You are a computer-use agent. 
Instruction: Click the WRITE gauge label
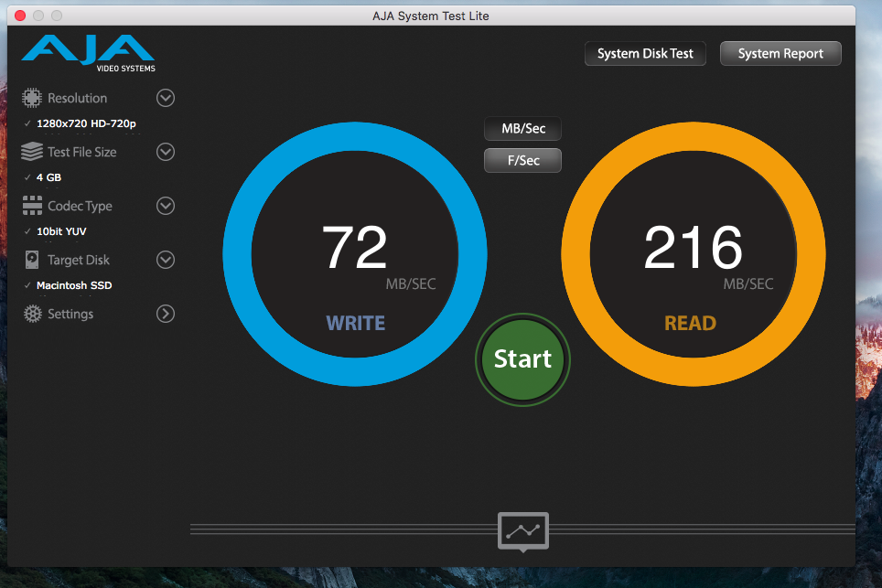[x=356, y=323]
